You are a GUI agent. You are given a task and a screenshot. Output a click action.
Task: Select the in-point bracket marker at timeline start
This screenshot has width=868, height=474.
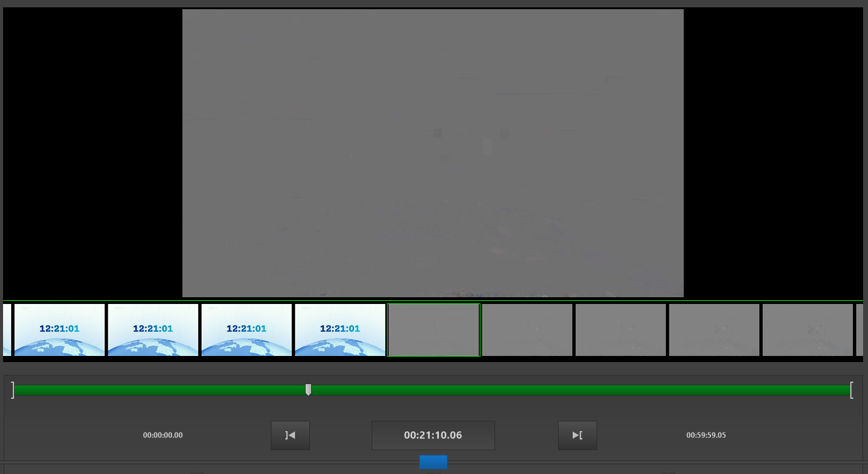[12, 390]
